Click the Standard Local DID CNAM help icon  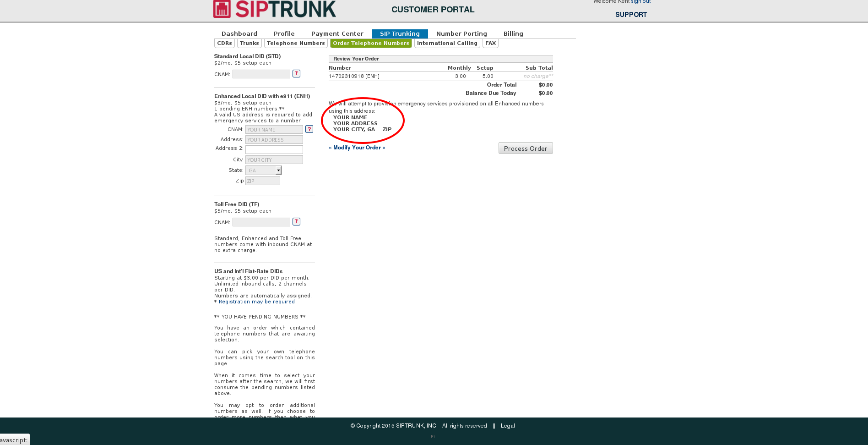pos(296,73)
